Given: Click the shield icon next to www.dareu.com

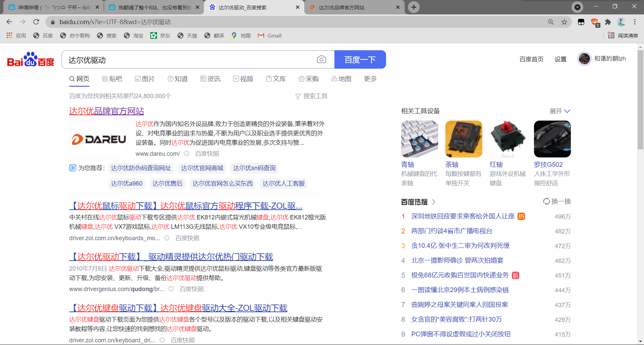Looking at the screenshot, I should tap(187, 153).
